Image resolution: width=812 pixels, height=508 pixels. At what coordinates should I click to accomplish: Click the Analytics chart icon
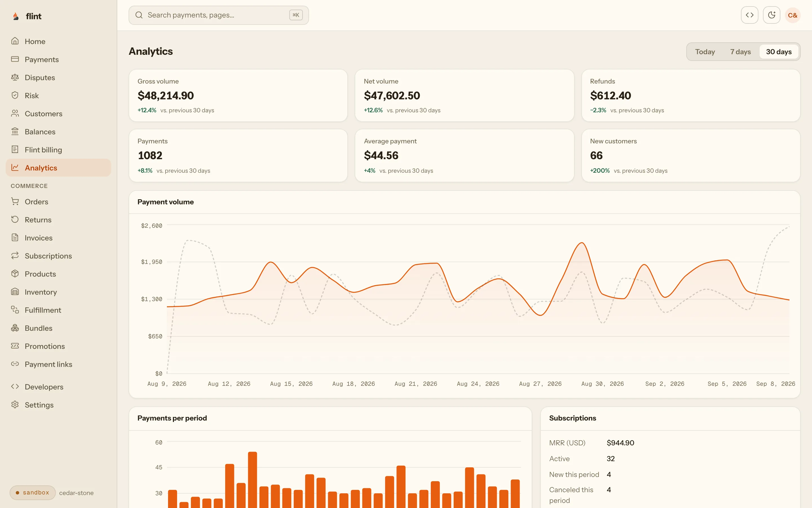coord(15,167)
